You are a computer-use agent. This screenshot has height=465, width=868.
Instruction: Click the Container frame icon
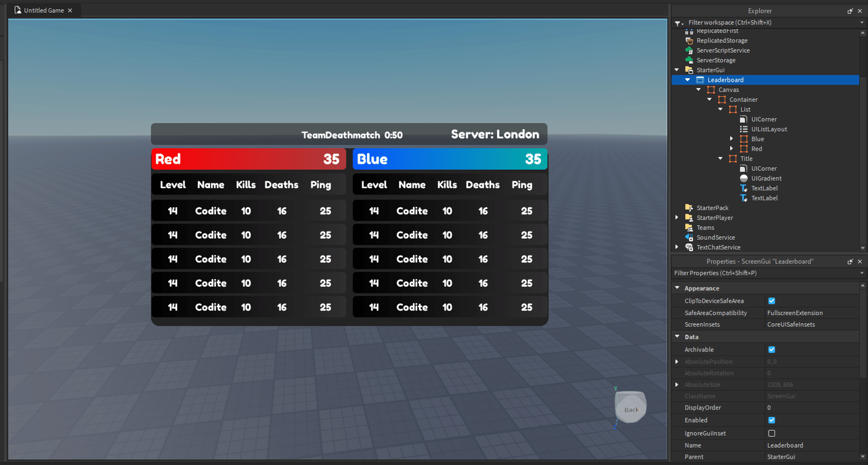(x=722, y=100)
